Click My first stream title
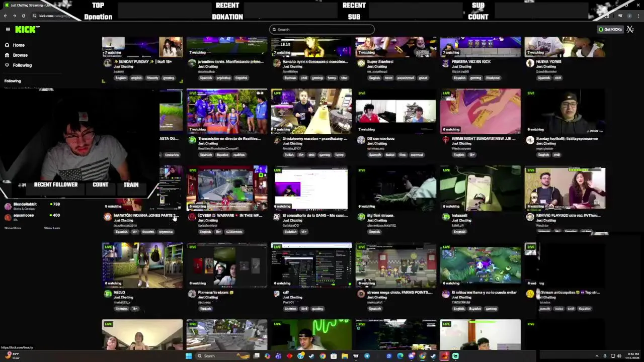 point(380,216)
